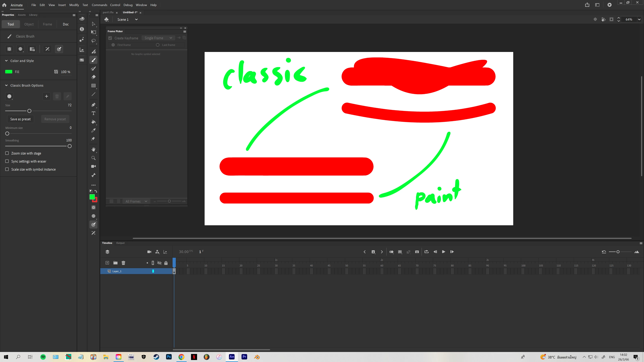The image size is (644, 362).
Task: Click the Hand tool
Action: (94, 149)
